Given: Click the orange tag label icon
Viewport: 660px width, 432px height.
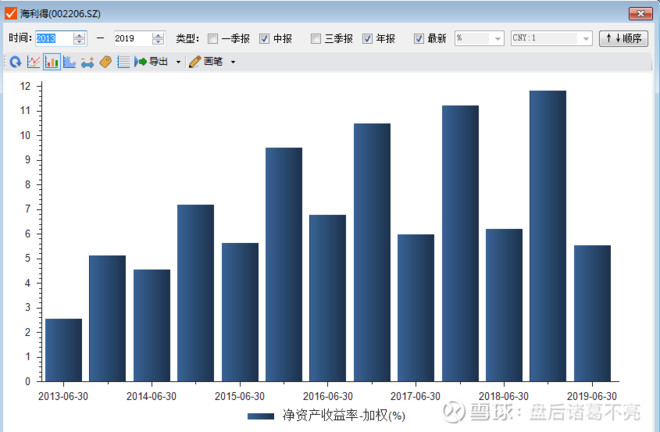Looking at the screenshot, I should pyautogui.click(x=105, y=62).
